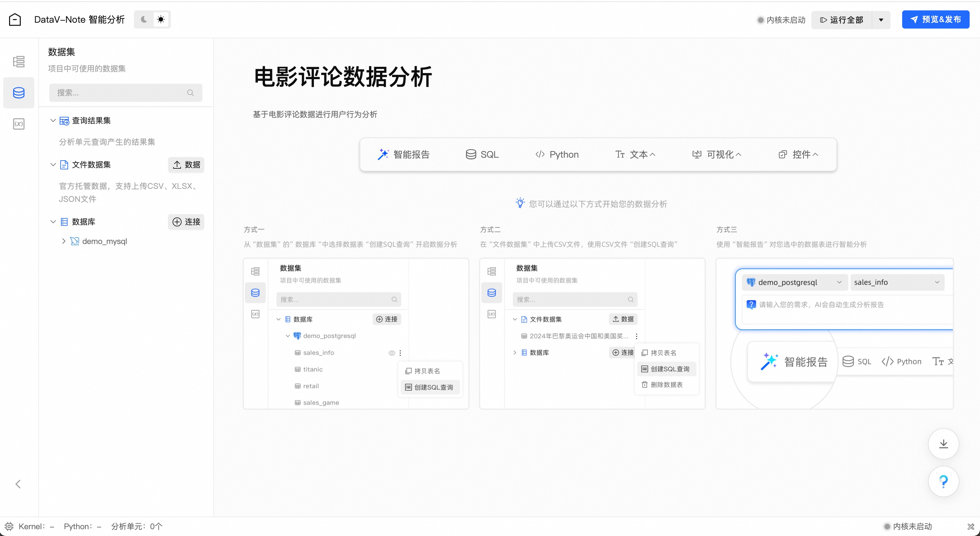Switch to light mode sun toggle
This screenshot has height=536, width=980.
tap(161, 19)
